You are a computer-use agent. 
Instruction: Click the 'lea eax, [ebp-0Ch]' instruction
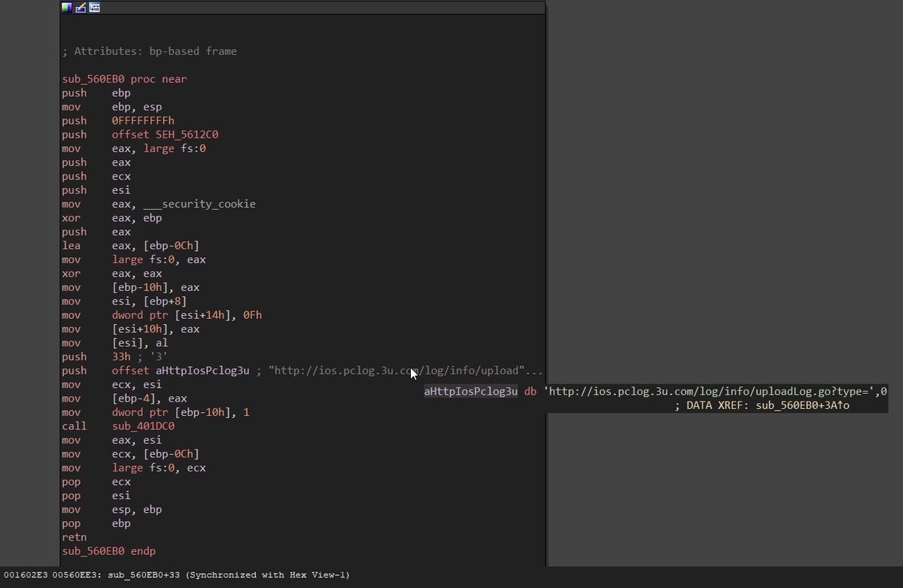131,246
